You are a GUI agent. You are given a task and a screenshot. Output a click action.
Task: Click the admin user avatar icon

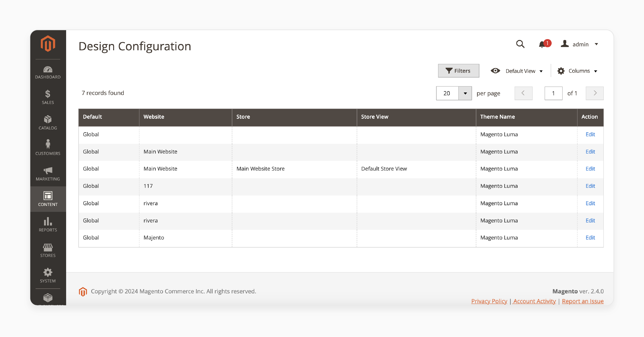click(x=565, y=44)
